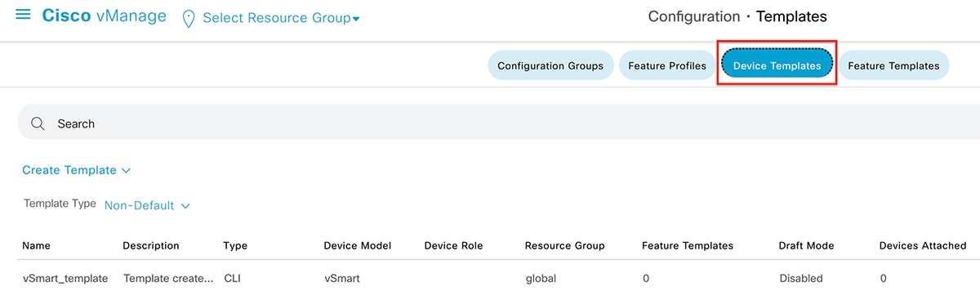Sort by Devices Attached column header

click(923, 245)
